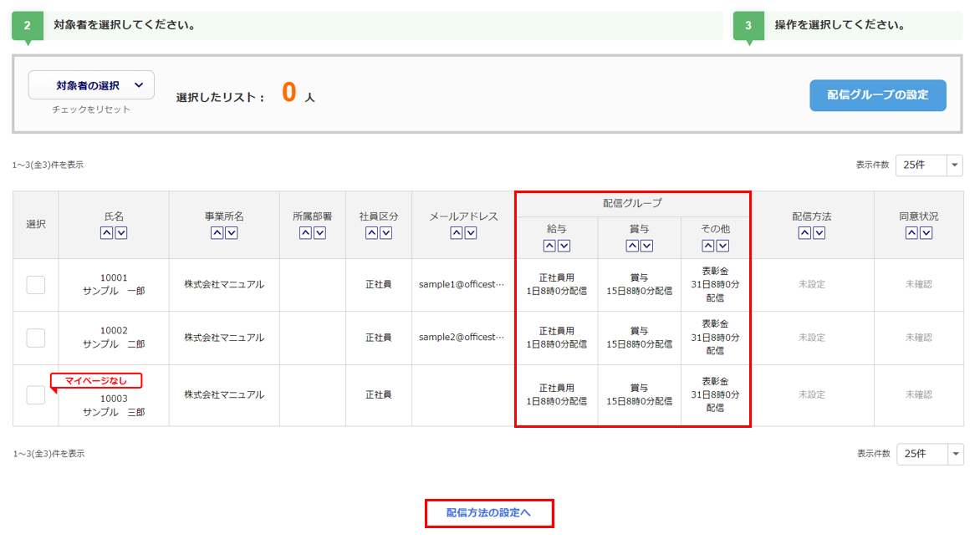This screenshot has width=980, height=539.
Task: Click sample1 email address cell
Action: tap(462, 285)
